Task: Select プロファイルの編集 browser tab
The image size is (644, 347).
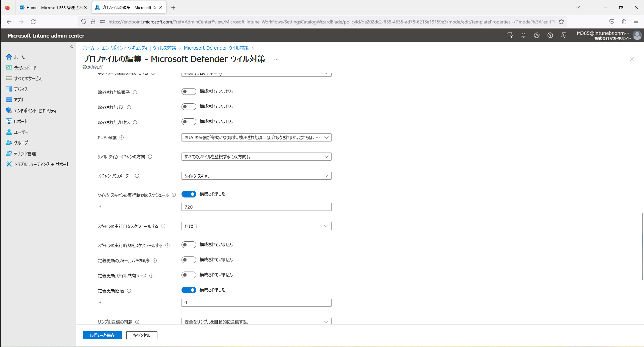Action: (x=129, y=7)
